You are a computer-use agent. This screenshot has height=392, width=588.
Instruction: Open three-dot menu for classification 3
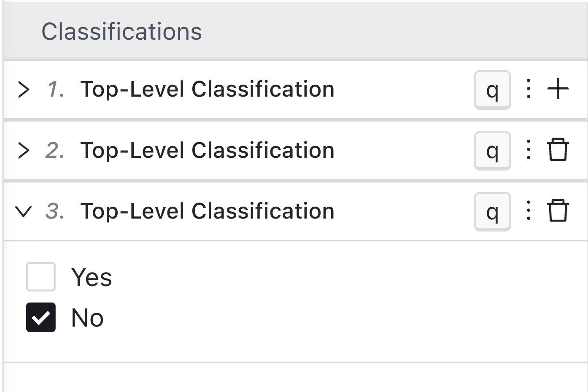tap(528, 211)
